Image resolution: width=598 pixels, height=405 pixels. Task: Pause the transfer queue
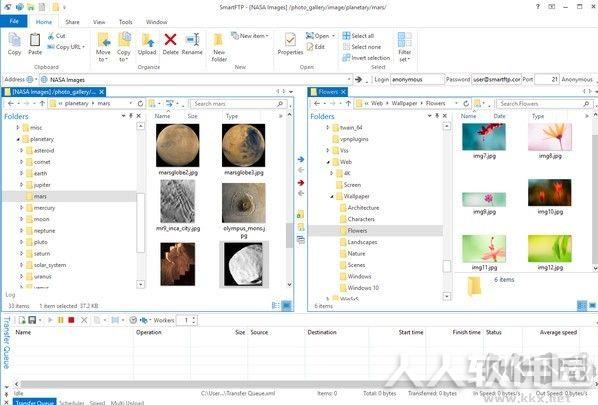[x=61, y=320]
